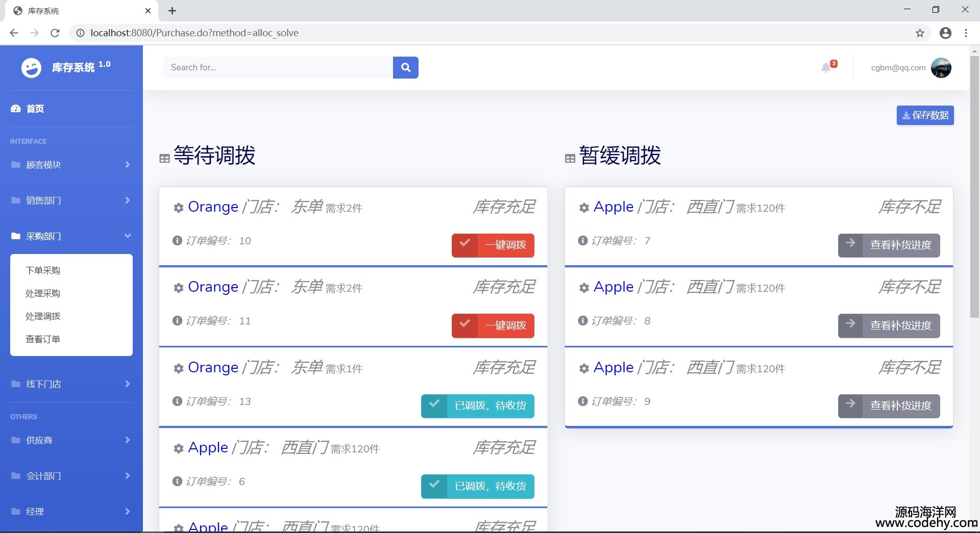980x533 pixels.
Task: Expand the 会计部门 menu chevron
Action: (x=127, y=476)
